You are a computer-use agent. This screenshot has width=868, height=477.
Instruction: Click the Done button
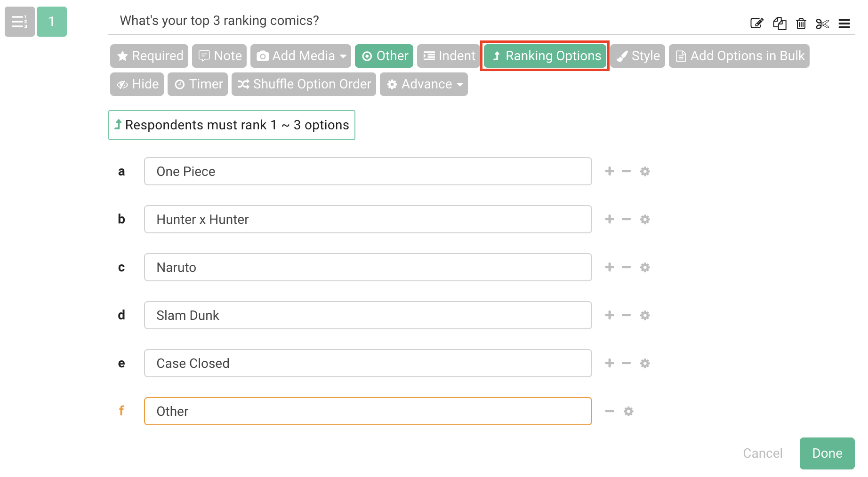pyautogui.click(x=827, y=453)
